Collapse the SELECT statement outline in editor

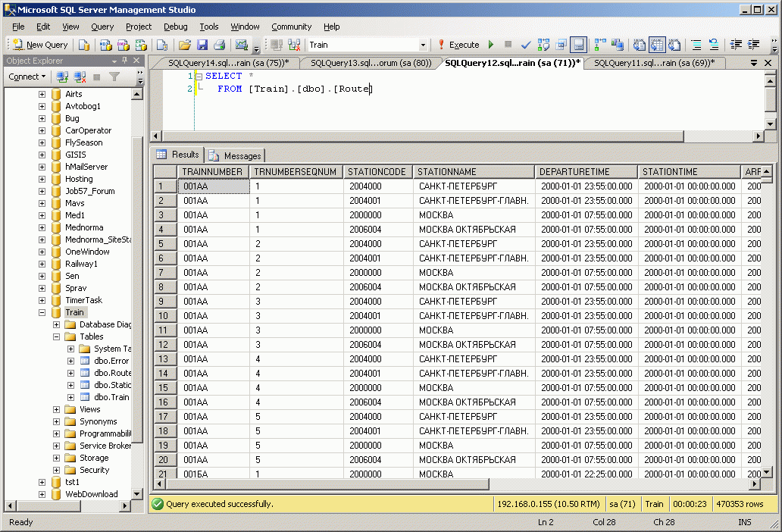tap(199, 77)
